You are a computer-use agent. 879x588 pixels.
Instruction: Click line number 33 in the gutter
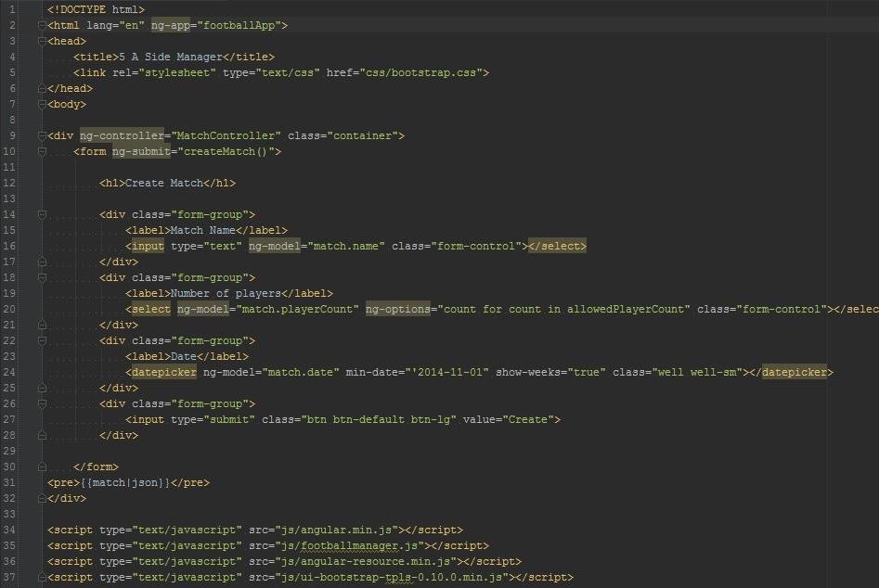click(9, 514)
